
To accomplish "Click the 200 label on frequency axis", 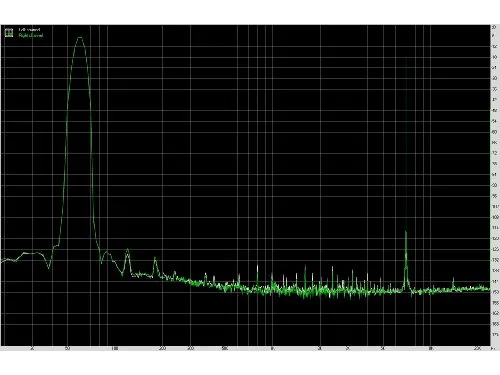I will [x=162, y=349].
